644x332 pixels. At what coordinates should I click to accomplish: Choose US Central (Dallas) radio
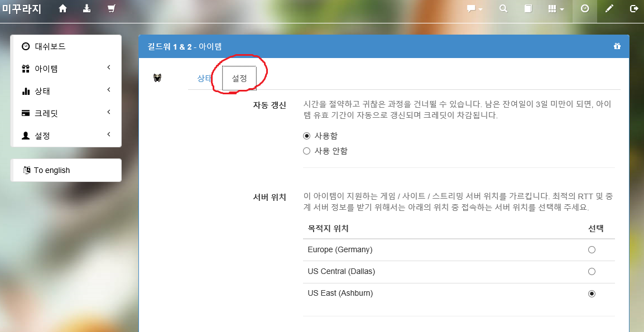click(592, 271)
